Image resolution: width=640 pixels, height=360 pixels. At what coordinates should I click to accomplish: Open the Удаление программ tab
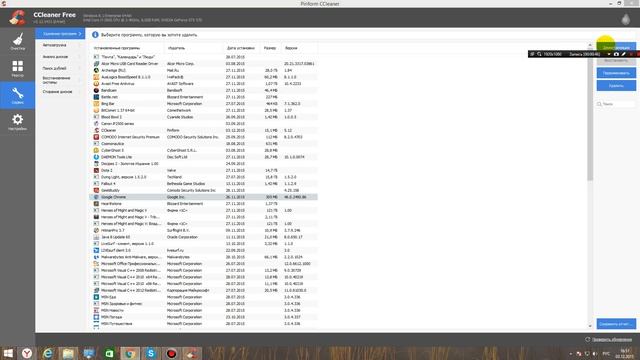tap(60, 33)
